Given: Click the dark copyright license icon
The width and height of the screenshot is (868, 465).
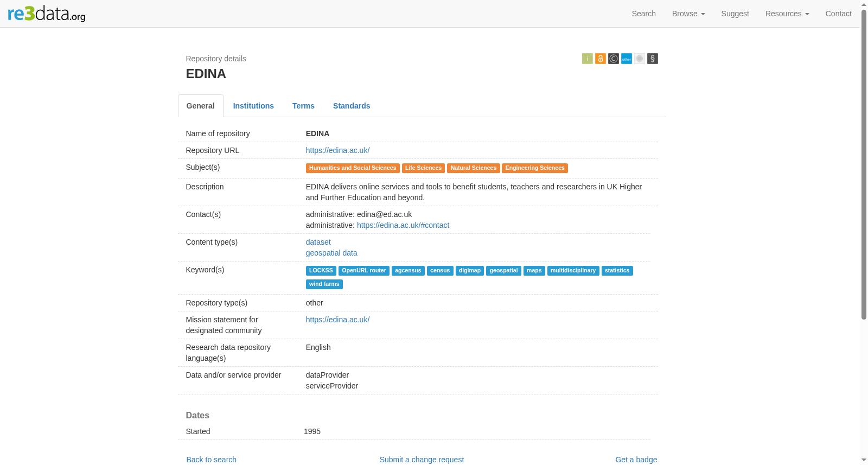Looking at the screenshot, I should point(613,59).
